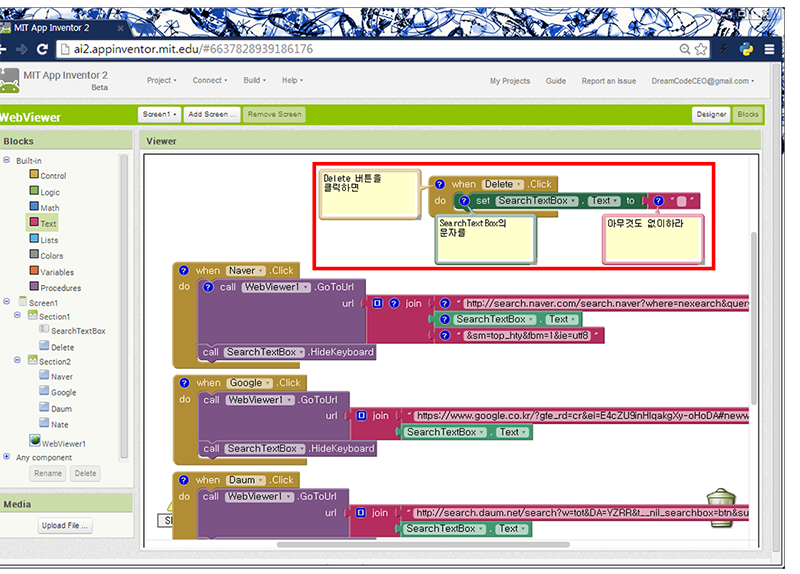The image size is (800, 574).
Task: Bookmark this page with the star icon
Action: [x=701, y=49]
